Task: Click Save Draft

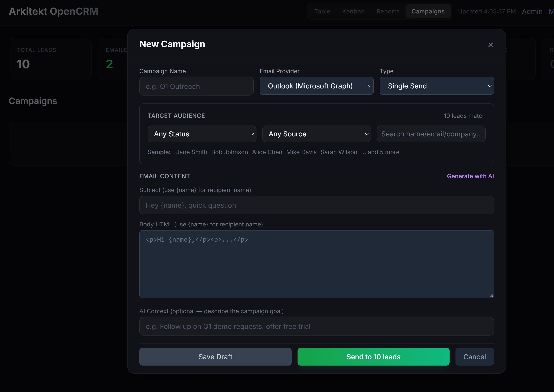Action: click(x=215, y=356)
